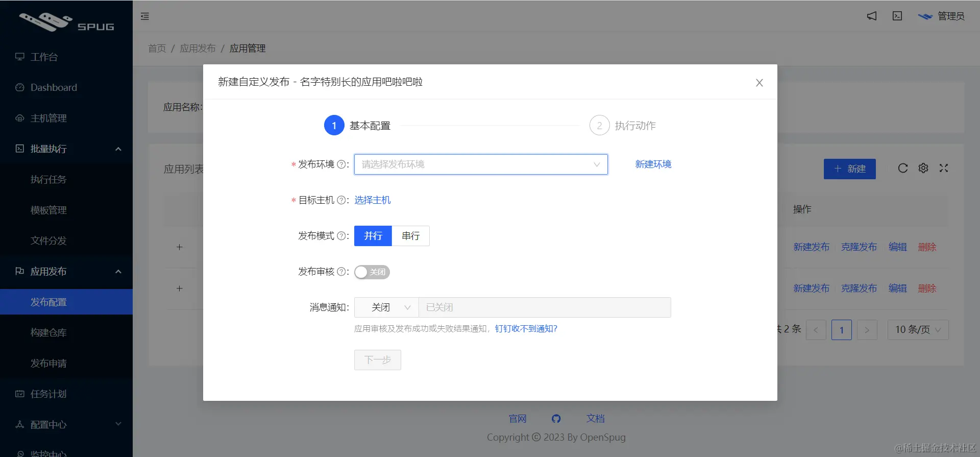Open 执行任务 submenu item

tap(66, 179)
